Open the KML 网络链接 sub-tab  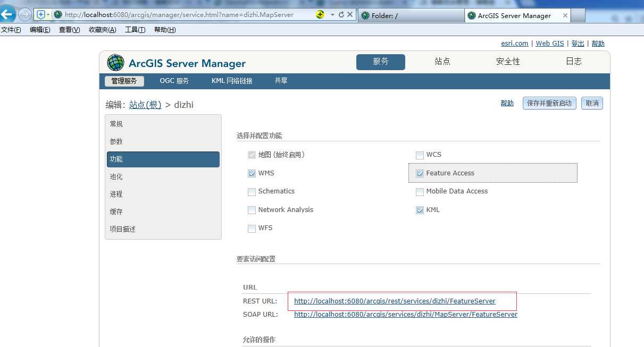point(232,81)
